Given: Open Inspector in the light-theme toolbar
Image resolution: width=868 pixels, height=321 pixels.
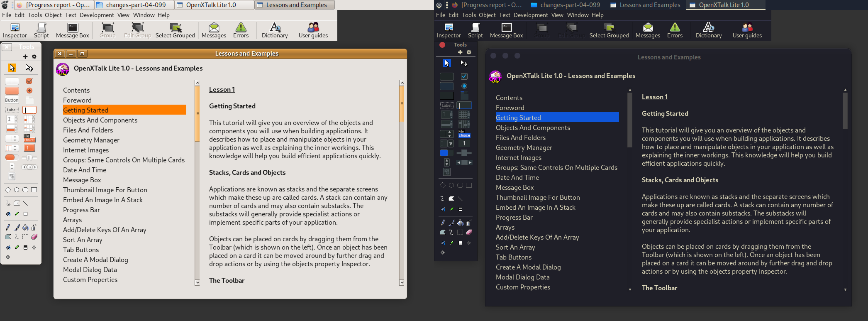Looking at the screenshot, I should click(x=15, y=30).
